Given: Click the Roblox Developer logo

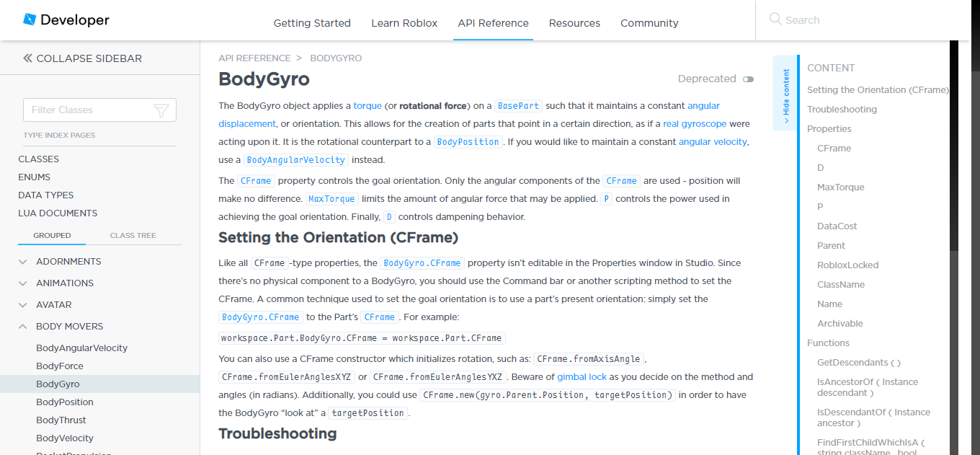Looking at the screenshot, I should [x=66, y=20].
